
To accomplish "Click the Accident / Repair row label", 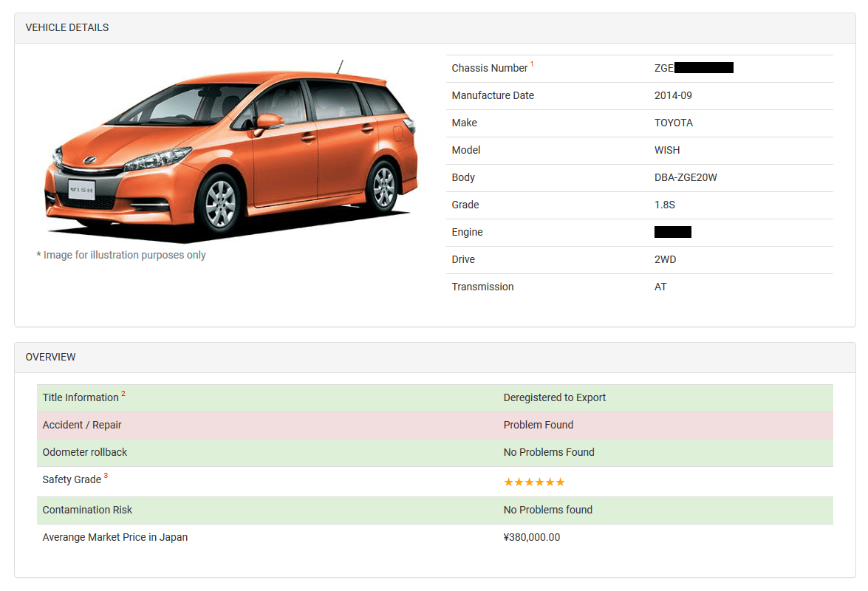I will click(x=82, y=425).
